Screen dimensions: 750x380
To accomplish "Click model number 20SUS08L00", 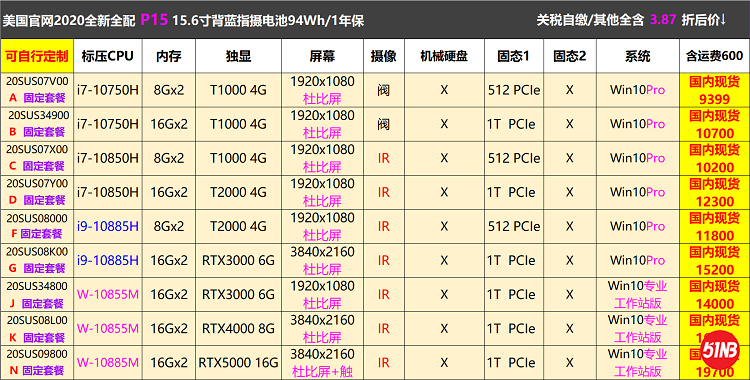I will pyautogui.click(x=37, y=320).
